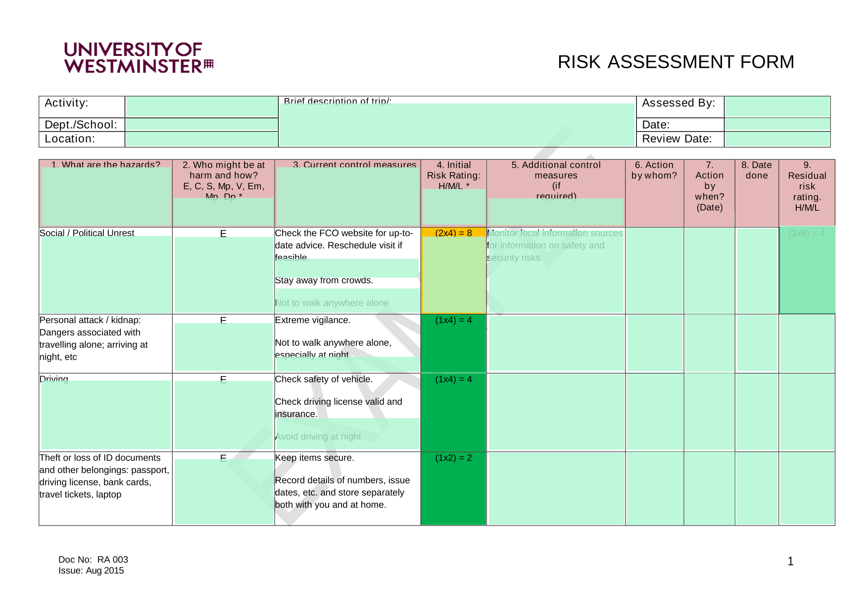Click the '(1x2) = 2' green rating cell
The image size is (868, 614).
coord(454,488)
